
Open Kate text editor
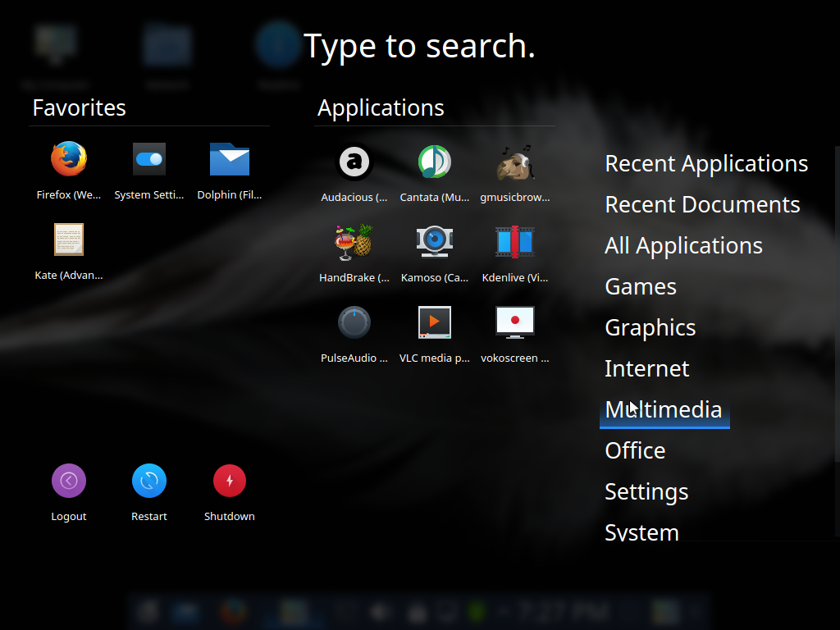(69, 240)
